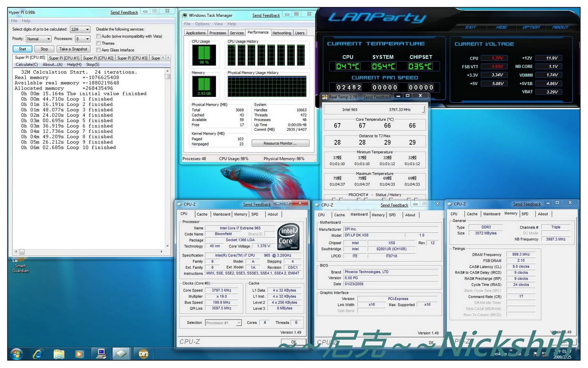Open Task Manager Applications tab

[196, 33]
